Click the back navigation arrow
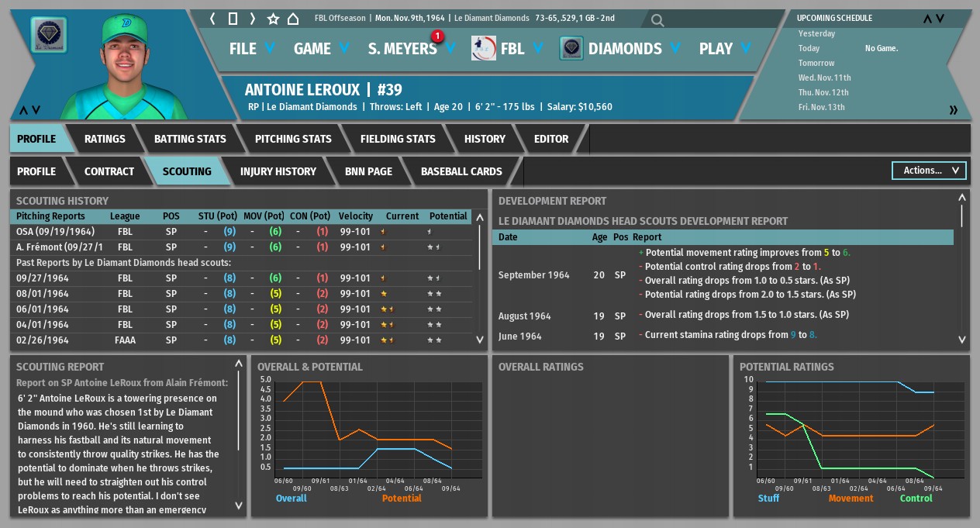 (212, 18)
